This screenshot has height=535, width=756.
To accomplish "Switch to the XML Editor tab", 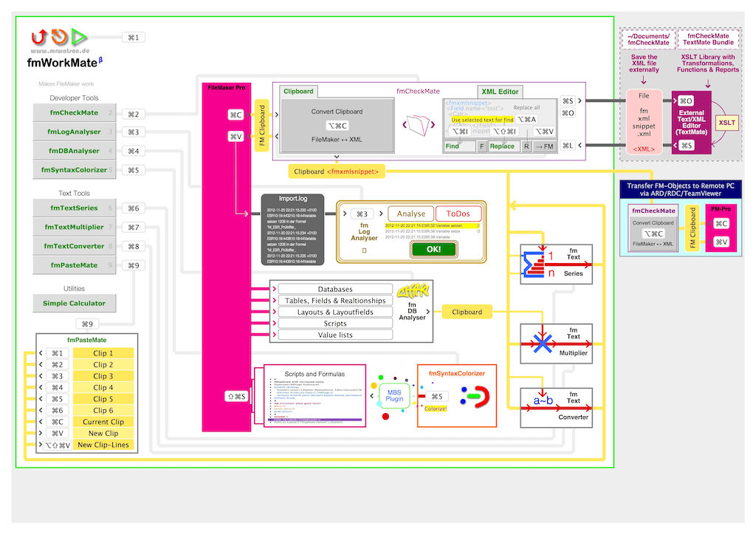I will coord(498,92).
